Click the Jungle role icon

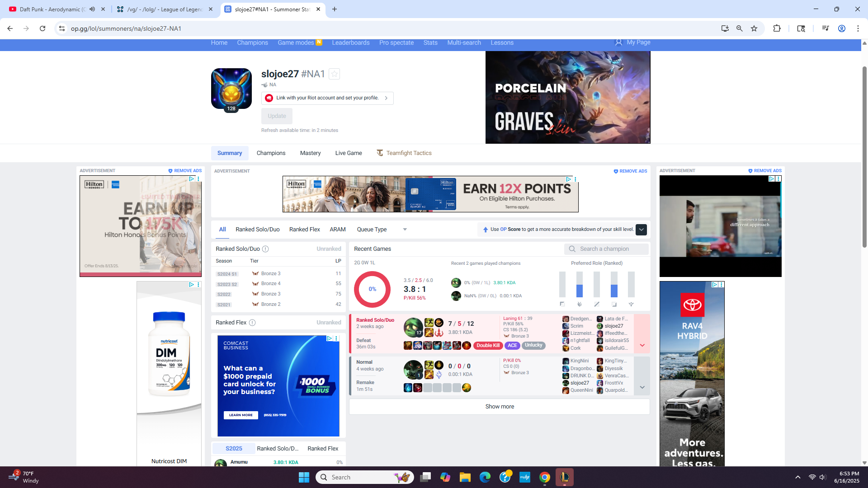(x=580, y=305)
